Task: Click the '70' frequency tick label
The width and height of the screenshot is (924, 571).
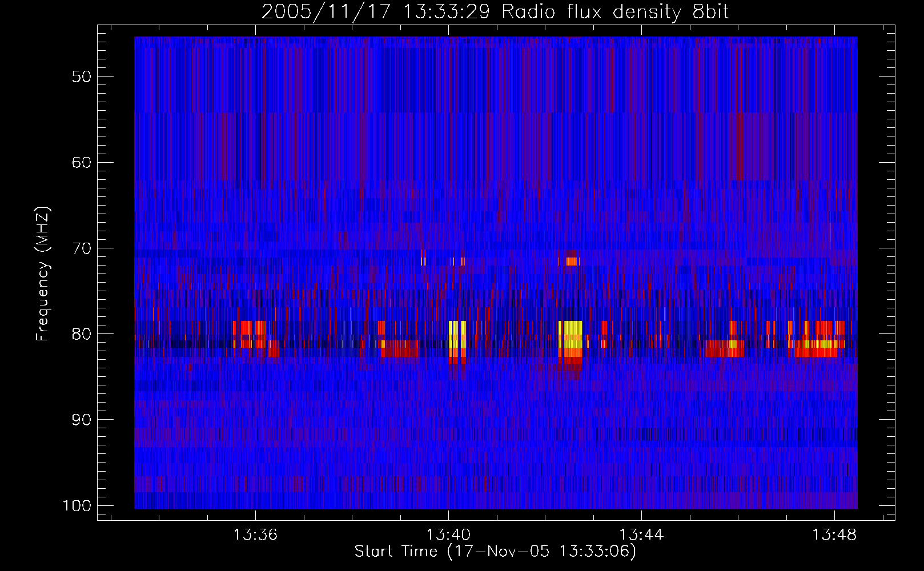Action: (x=82, y=248)
